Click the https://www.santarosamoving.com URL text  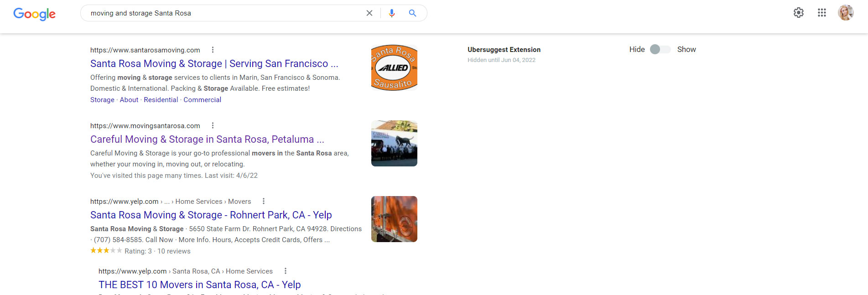click(x=145, y=50)
